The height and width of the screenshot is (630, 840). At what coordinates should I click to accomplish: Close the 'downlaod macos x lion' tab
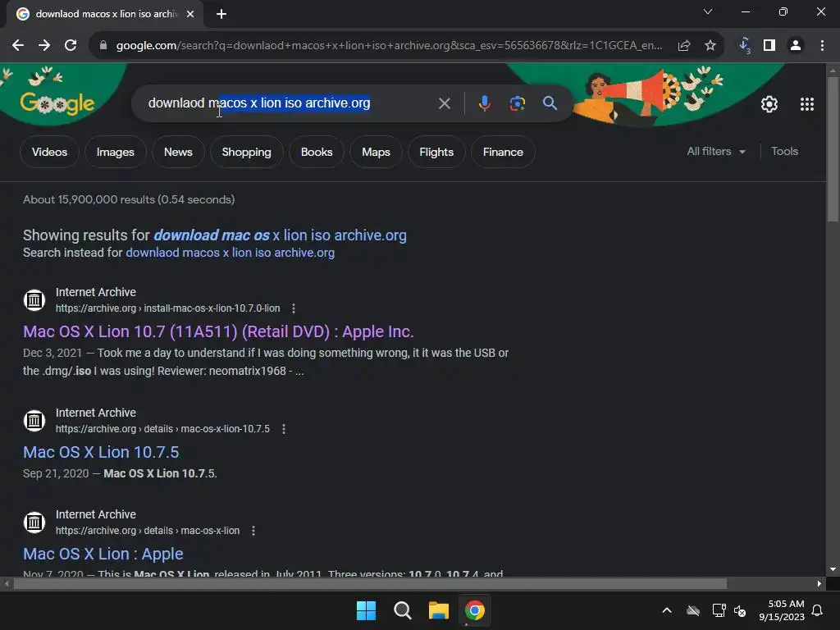(190, 15)
